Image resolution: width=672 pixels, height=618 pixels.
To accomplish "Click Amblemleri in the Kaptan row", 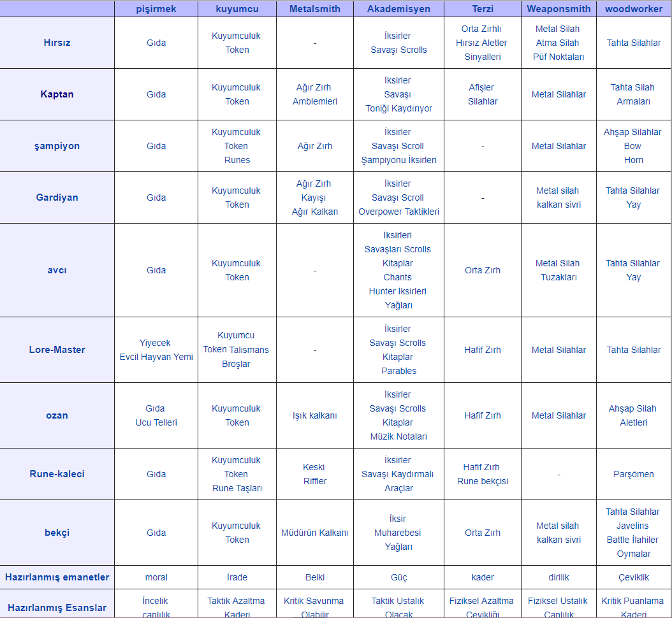I will tap(315, 101).
